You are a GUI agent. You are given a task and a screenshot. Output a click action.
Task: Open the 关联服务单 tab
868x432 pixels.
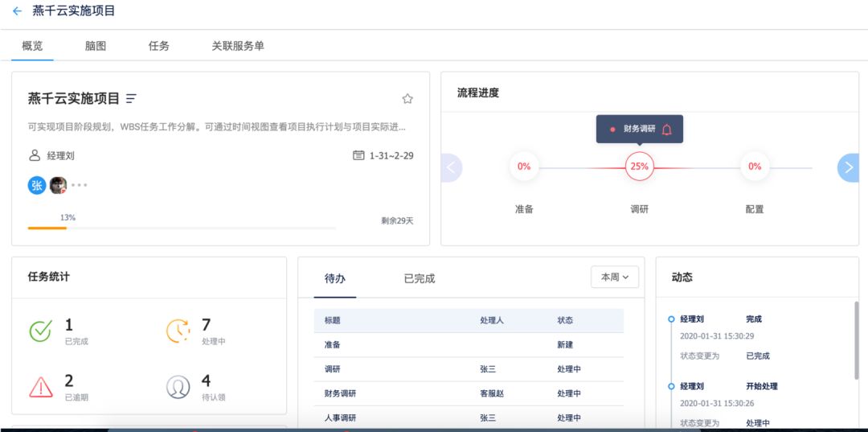tap(238, 46)
